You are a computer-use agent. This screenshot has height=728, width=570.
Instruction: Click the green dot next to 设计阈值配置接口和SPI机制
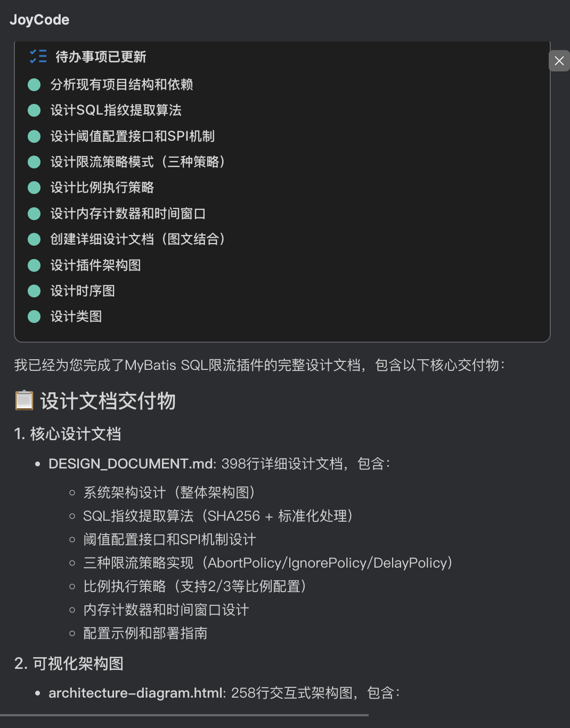[34, 136]
